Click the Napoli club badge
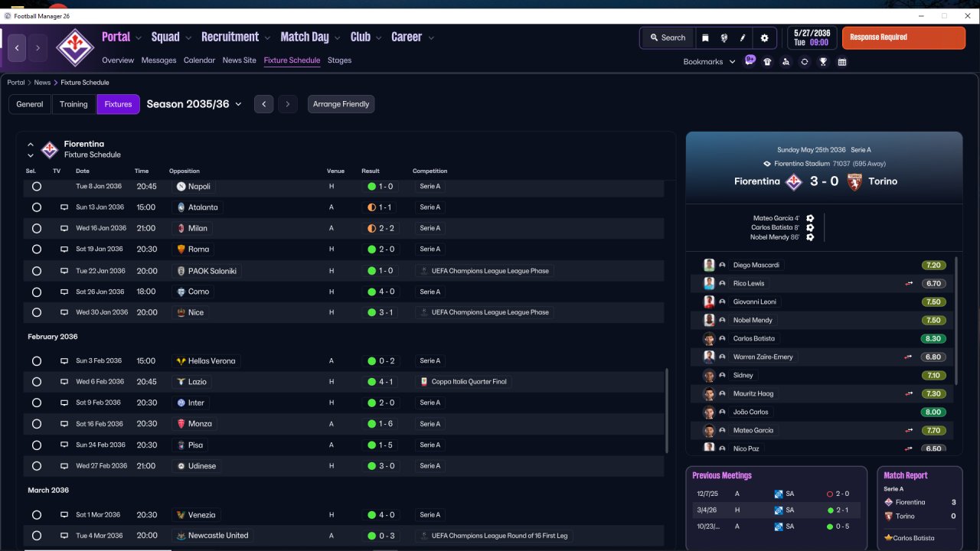The width and height of the screenshot is (980, 551). pyautogui.click(x=181, y=186)
